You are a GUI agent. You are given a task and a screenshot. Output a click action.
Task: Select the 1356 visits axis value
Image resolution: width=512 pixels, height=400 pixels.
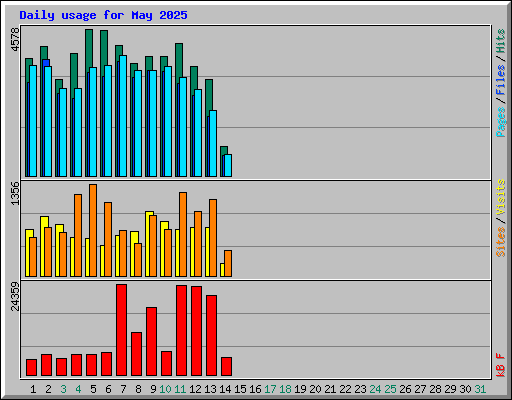tap(15, 193)
